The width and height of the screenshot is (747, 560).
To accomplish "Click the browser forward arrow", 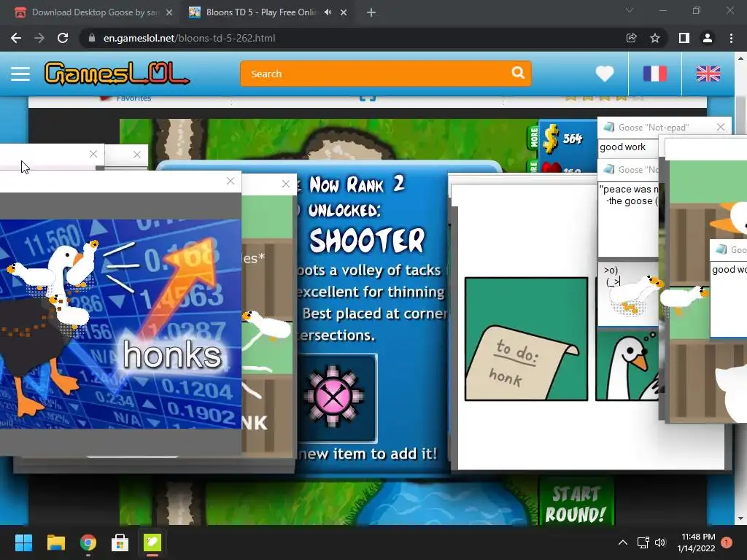I will (x=39, y=38).
